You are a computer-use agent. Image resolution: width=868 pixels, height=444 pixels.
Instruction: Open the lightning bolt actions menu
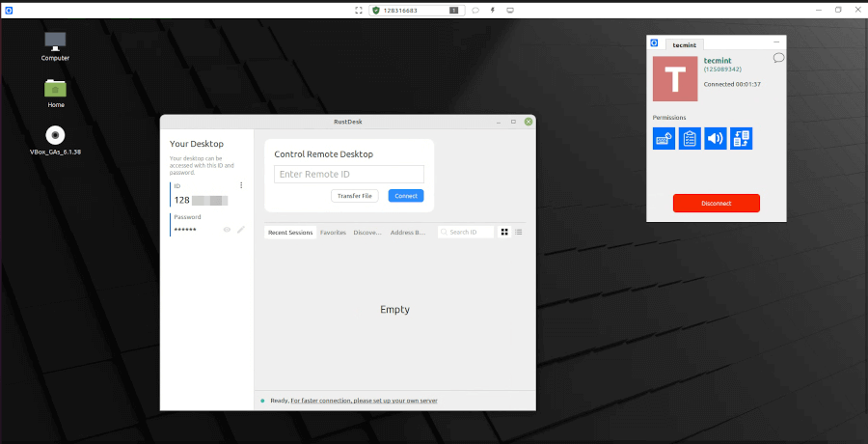click(493, 10)
